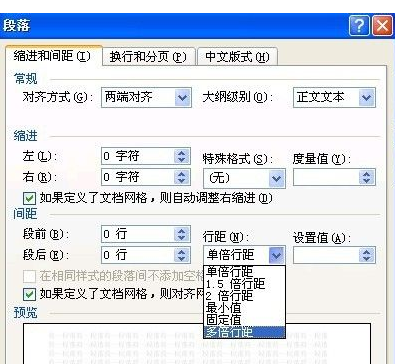Screen dimensions: 395x364
Task: Click the help question mark button
Action: 359,25
